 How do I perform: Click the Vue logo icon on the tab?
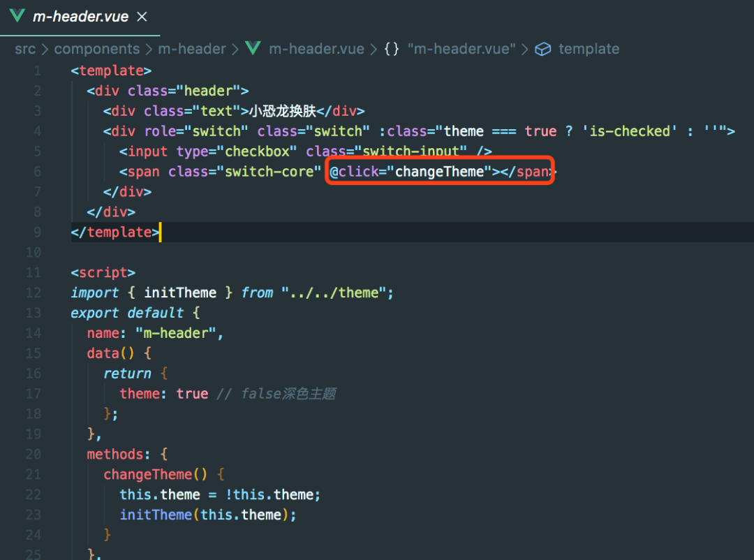(17, 16)
